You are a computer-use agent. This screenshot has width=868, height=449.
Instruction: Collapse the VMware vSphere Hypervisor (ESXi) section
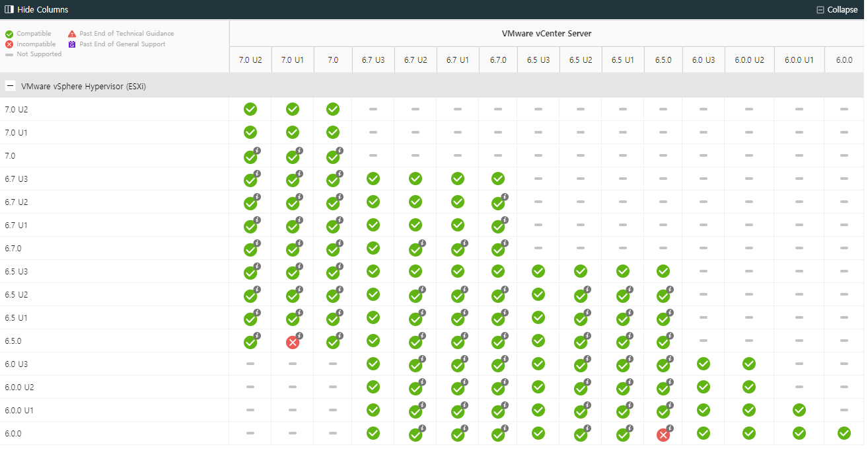[11, 86]
